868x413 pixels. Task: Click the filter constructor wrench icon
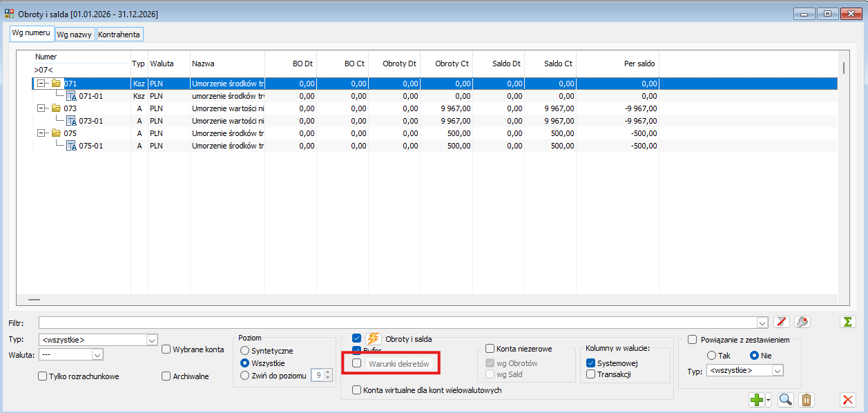coord(802,322)
